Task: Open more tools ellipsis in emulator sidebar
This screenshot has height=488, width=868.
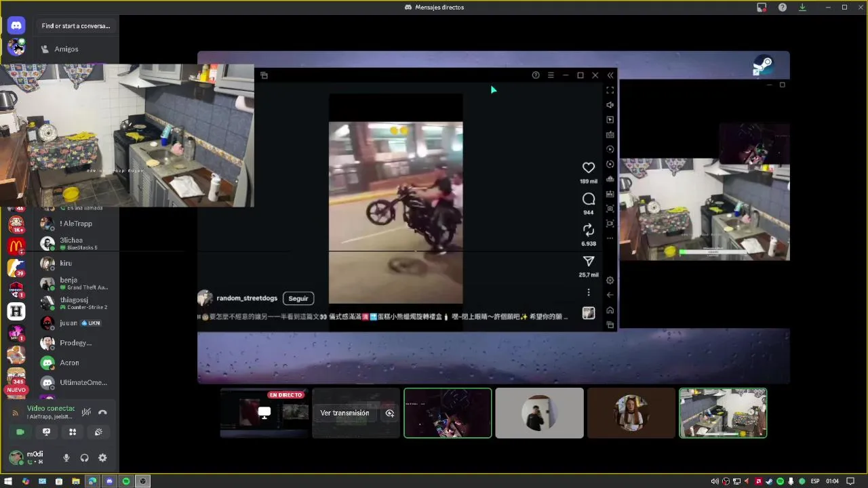Action: (610, 238)
